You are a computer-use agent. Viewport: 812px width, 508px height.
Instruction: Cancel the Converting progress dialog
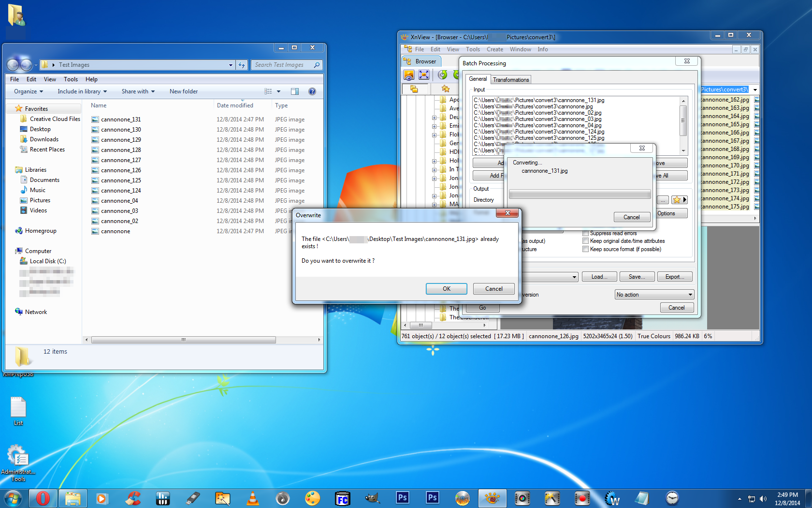click(x=631, y=217)
